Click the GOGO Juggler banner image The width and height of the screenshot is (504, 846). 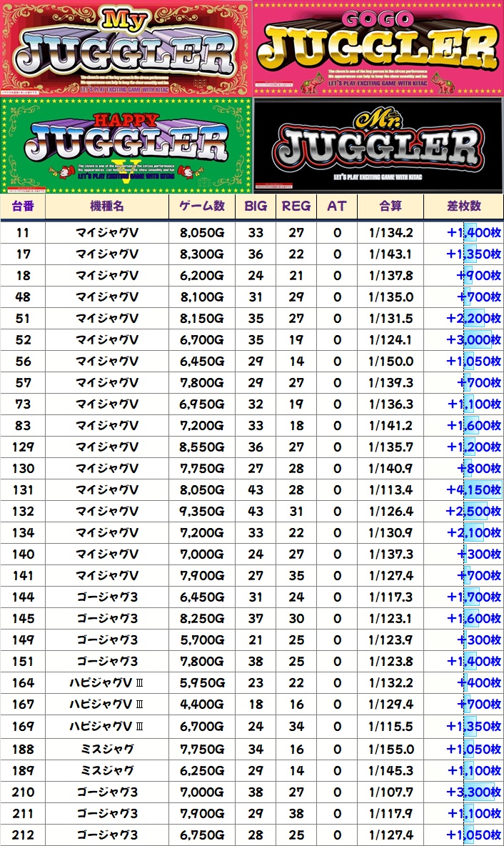pos(378,48)
